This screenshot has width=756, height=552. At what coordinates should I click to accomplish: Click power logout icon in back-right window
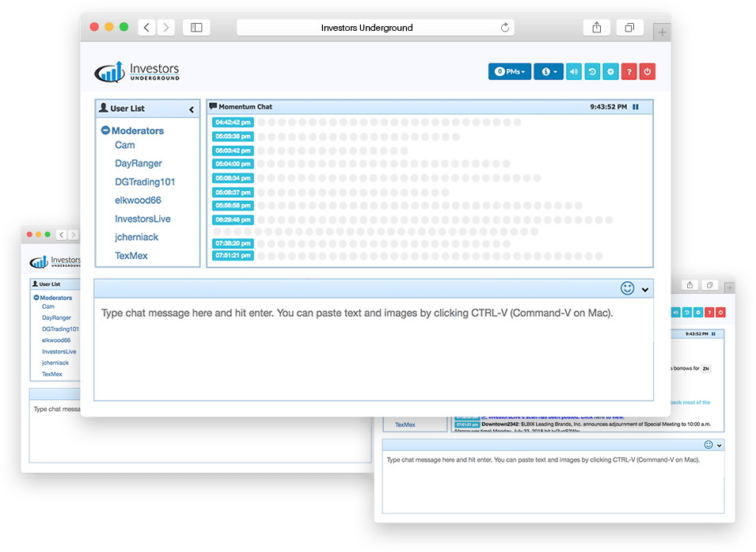[x=720, y=313]
